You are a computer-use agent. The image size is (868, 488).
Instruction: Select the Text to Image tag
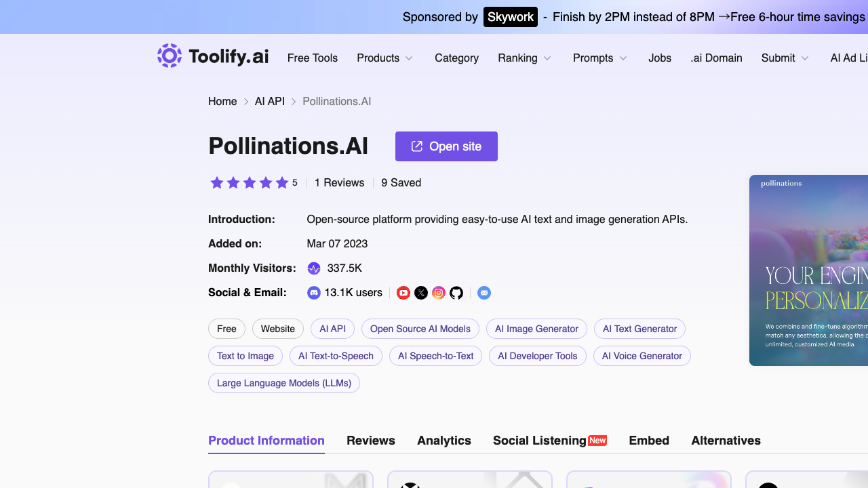pyautogui.click(x=245, y=356)
